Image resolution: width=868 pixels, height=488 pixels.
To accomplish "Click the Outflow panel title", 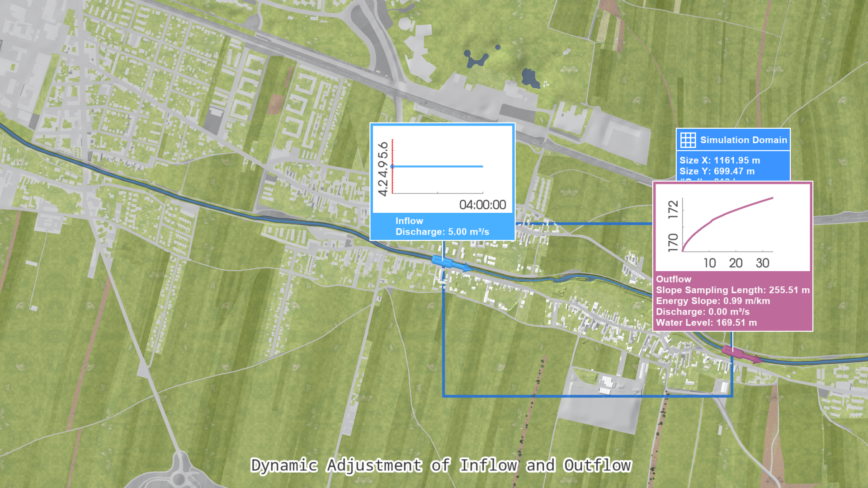I will click(674, 279).
